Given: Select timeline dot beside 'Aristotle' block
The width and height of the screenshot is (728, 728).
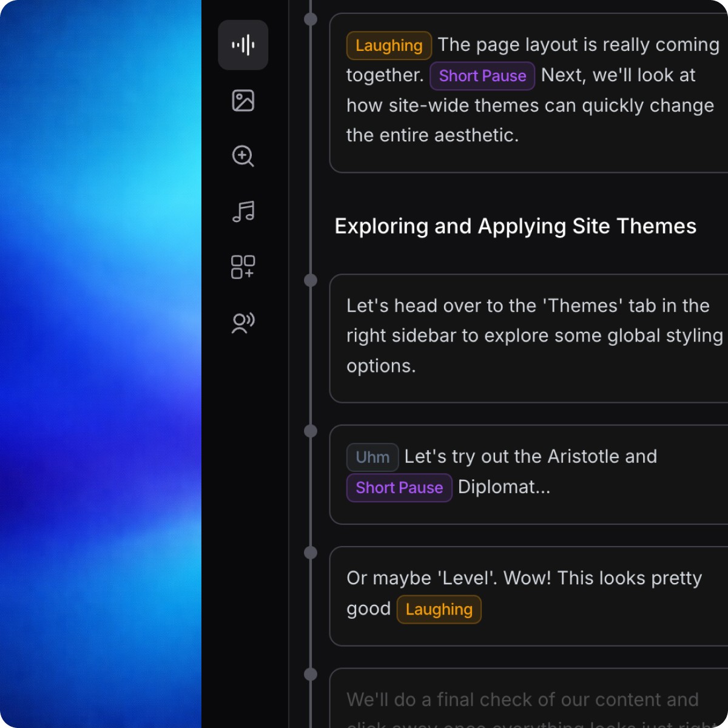Looking at the screenshot, I should pos(311,431).
